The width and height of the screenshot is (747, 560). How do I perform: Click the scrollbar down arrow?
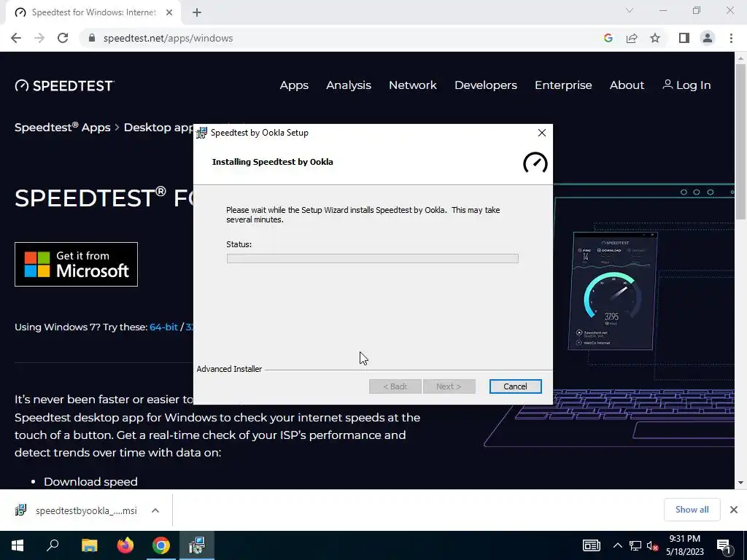click(x=740, y=483)
